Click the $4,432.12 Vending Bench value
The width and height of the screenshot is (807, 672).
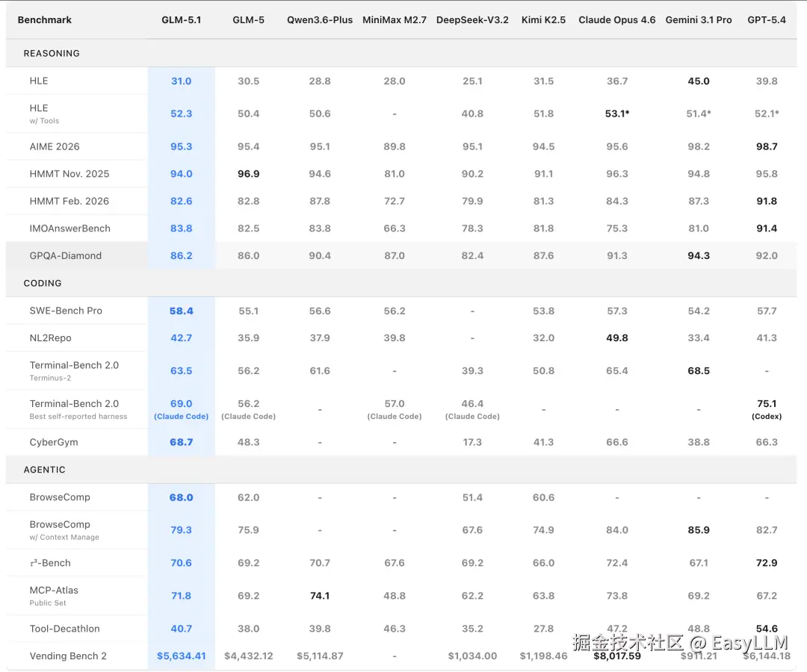(249, 656)
